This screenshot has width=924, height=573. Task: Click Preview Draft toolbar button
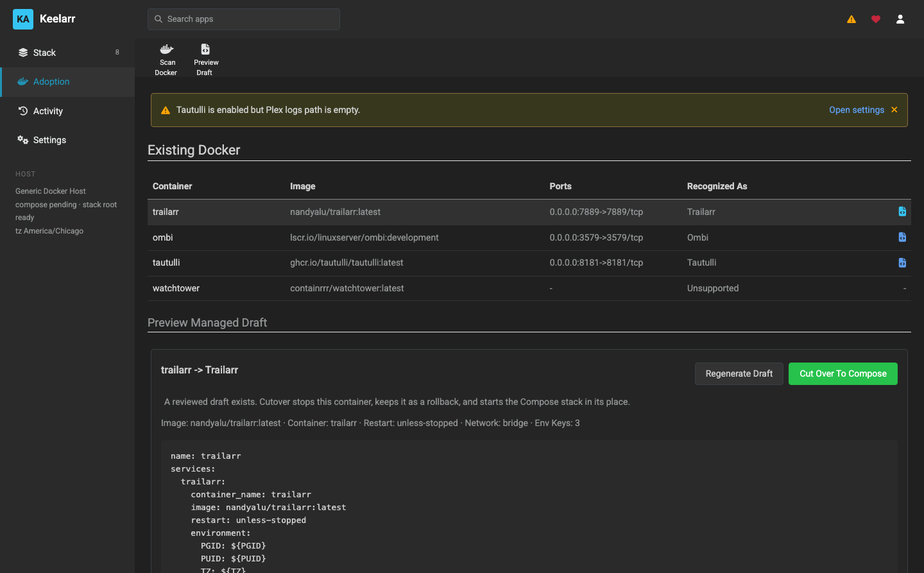coord(205,60)
